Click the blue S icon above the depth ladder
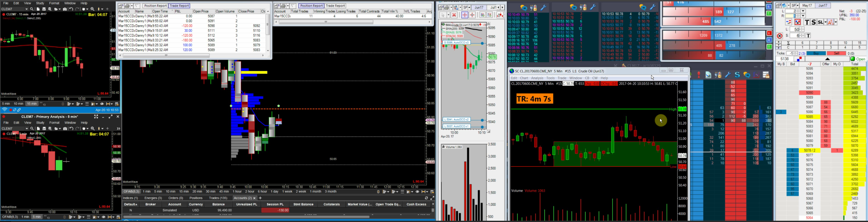868x222 pixels. 737,75
